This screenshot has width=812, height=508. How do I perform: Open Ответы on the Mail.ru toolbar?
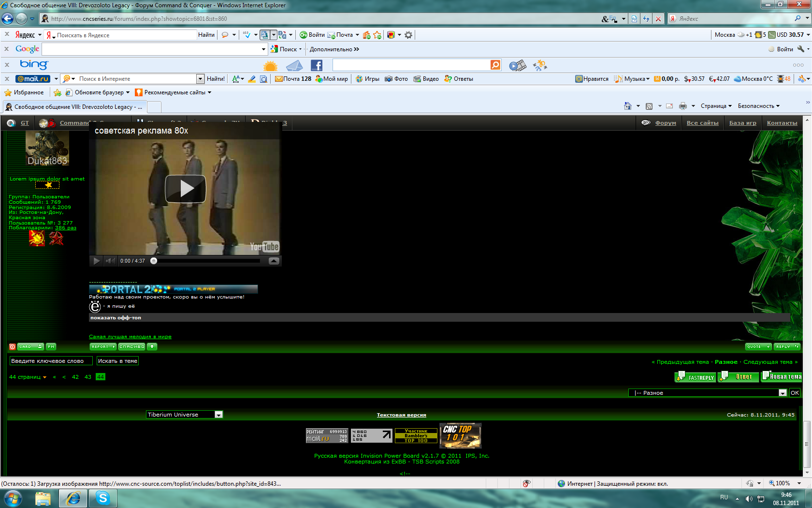tap(459, 79)
